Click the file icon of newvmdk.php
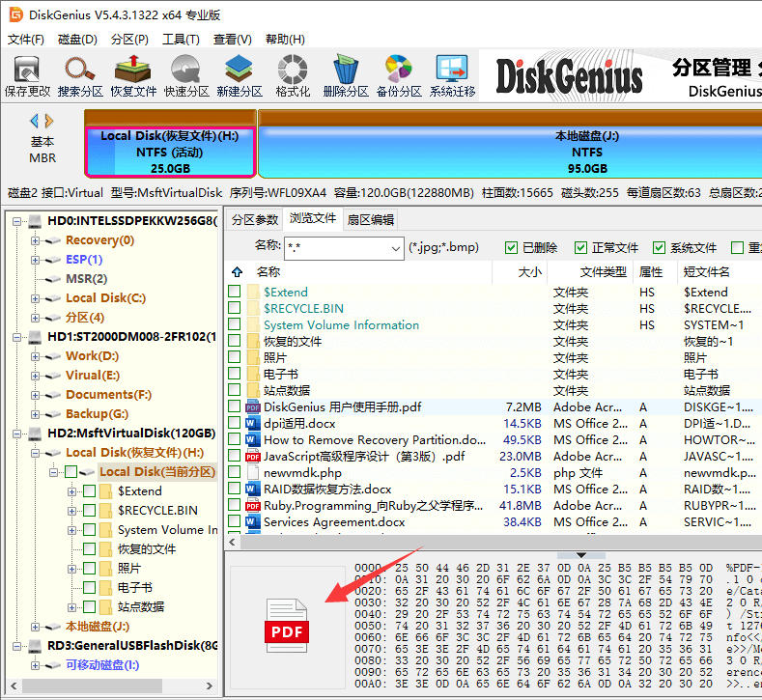 [x=252, y=473]
